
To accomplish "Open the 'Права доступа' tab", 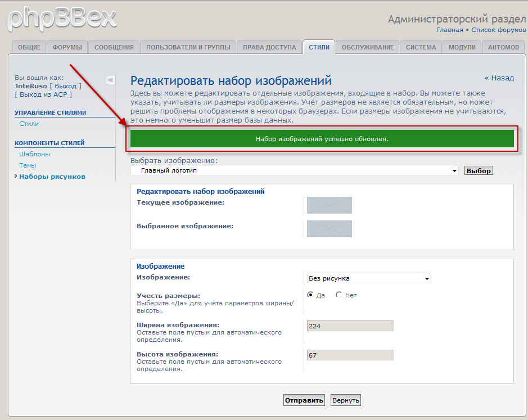I will click(x=269, y=47).
